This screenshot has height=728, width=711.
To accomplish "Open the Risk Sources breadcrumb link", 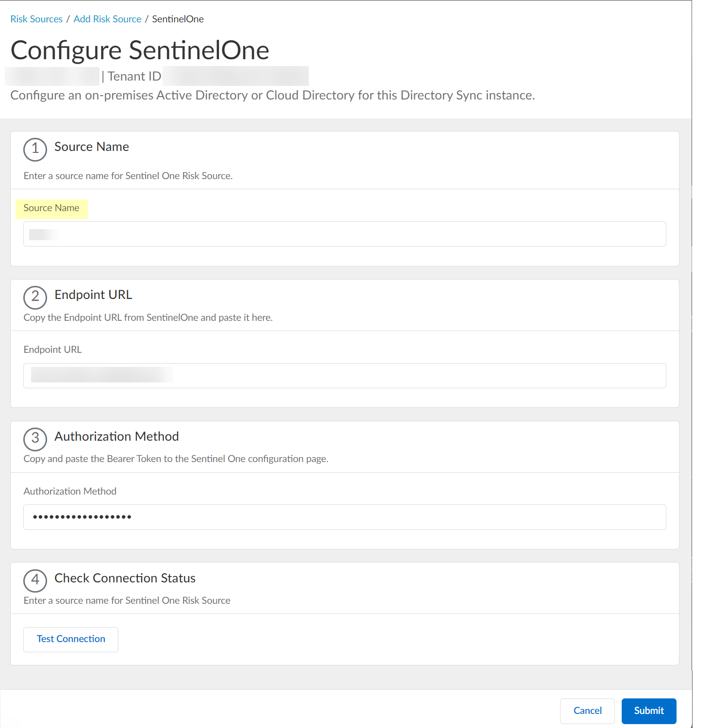I will pyautogui.click(x=36, y=19).
